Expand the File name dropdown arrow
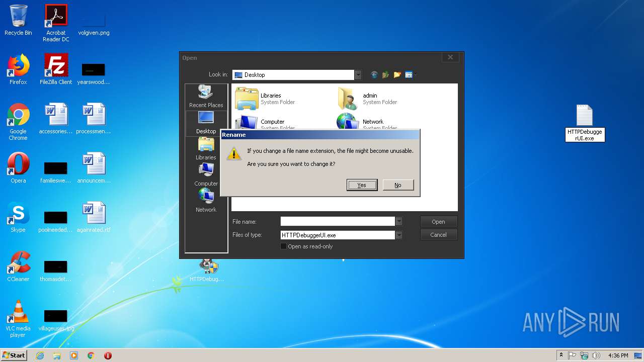 [399, 222]
